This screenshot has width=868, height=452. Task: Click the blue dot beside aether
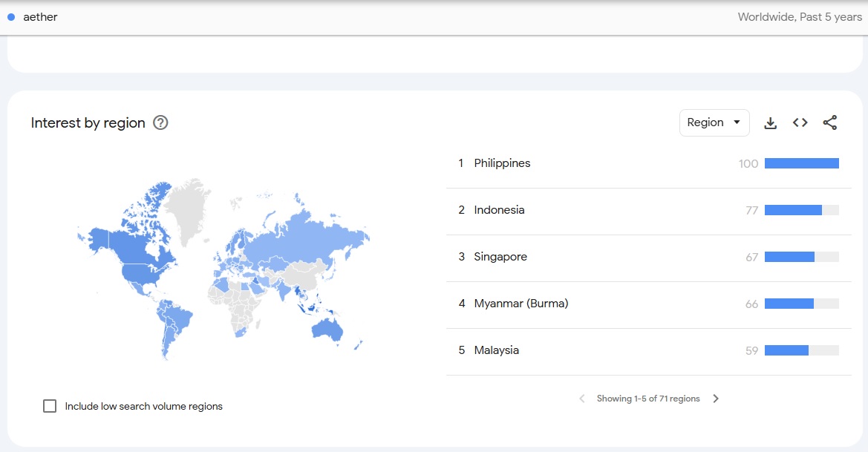point(11,17)
